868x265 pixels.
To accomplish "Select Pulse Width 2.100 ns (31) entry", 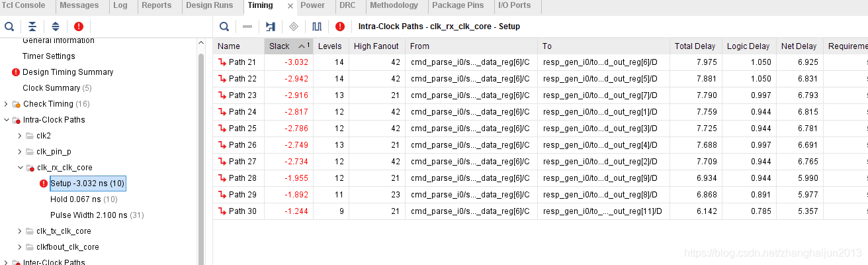I will point(97,215).
